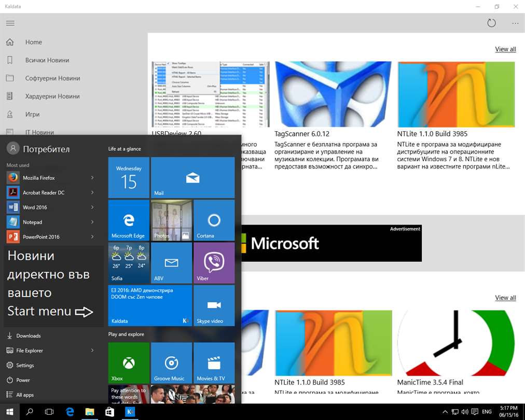
Task: Expand Word 2016 jump list arrow
Action: coord(92,207)
